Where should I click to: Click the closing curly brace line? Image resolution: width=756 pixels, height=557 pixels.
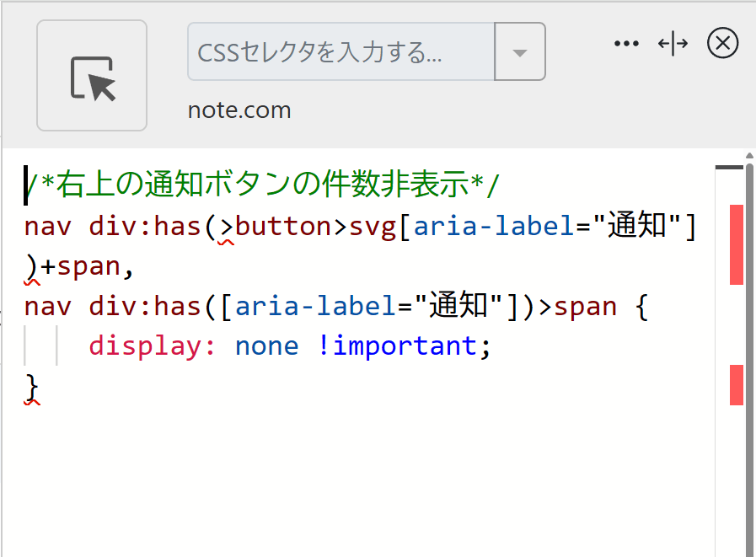pyautogui.click(x=32, y=388)
